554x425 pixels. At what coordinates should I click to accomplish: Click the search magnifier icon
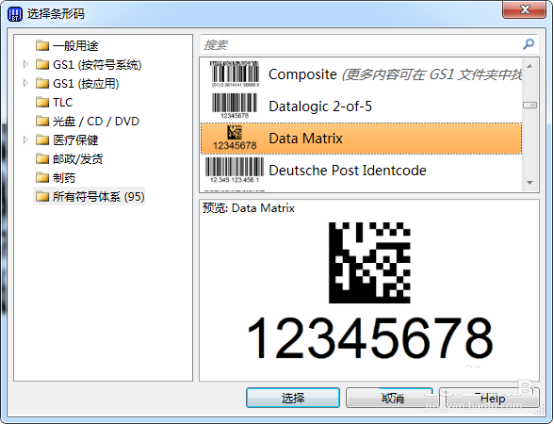point(528,44)
